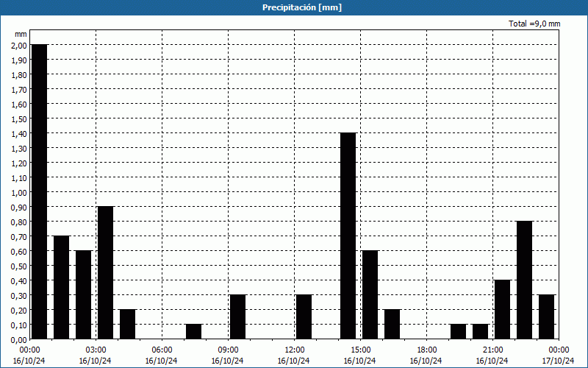This screenshot has width=588, height=368.
Task: Select the 0,90 mm bar at 03:00
Action: pos(105,273)
